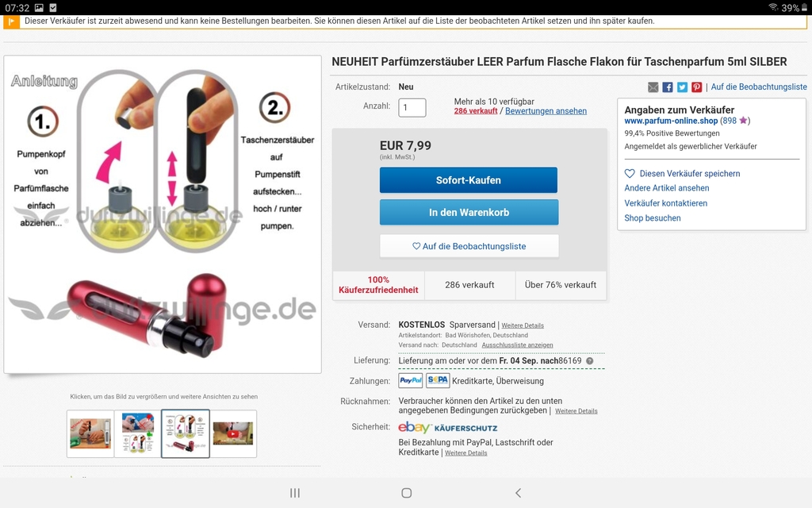
Task: Click the Sofort-Kaufen button
Action: [469, 180]
